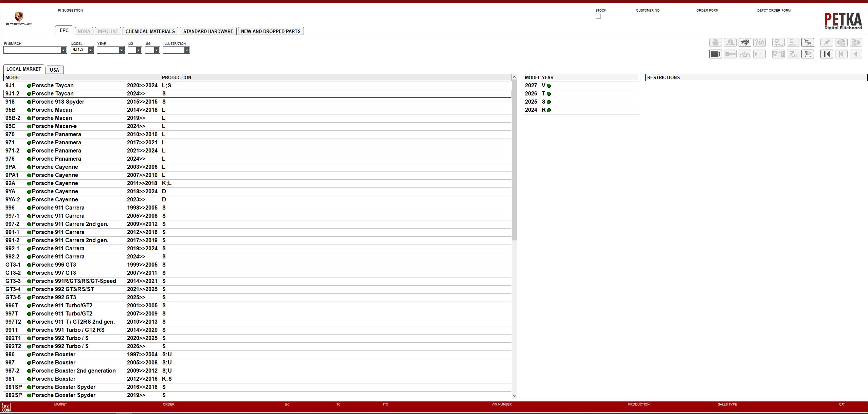Click the list view icon
The image size is (868, 414).
tap(716, 54)
